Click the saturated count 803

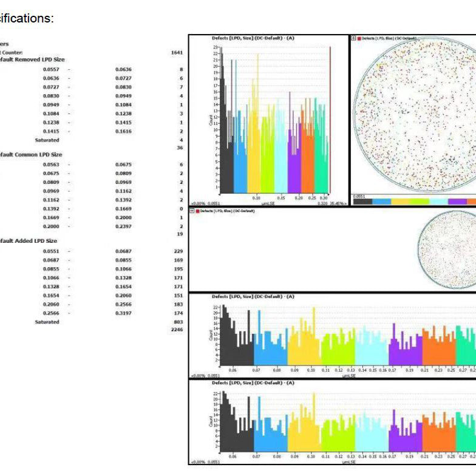178,322
